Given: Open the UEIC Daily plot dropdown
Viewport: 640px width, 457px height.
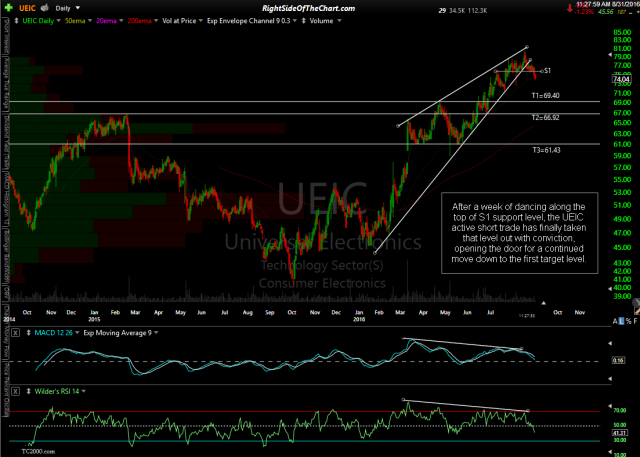Looking at the screenshot, I should (x=58, y=21).
